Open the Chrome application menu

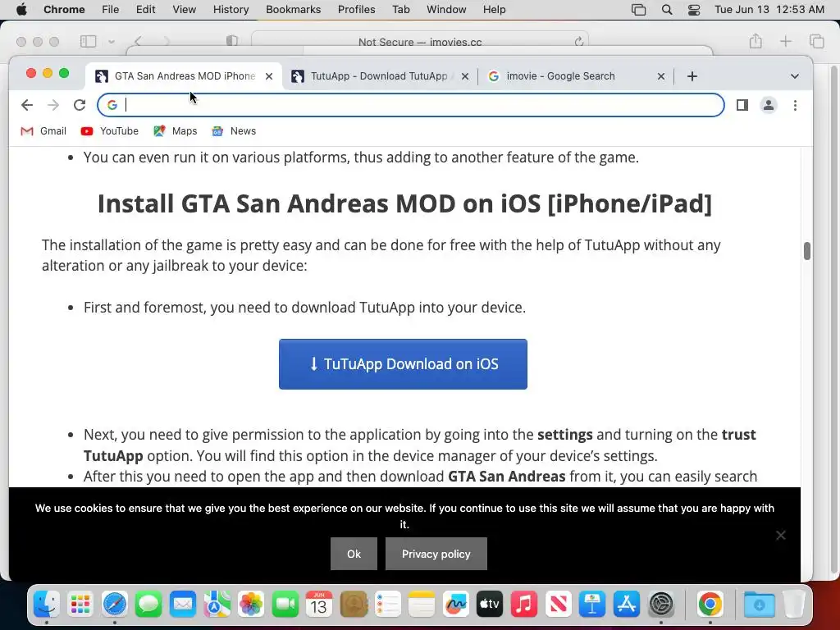64,10
